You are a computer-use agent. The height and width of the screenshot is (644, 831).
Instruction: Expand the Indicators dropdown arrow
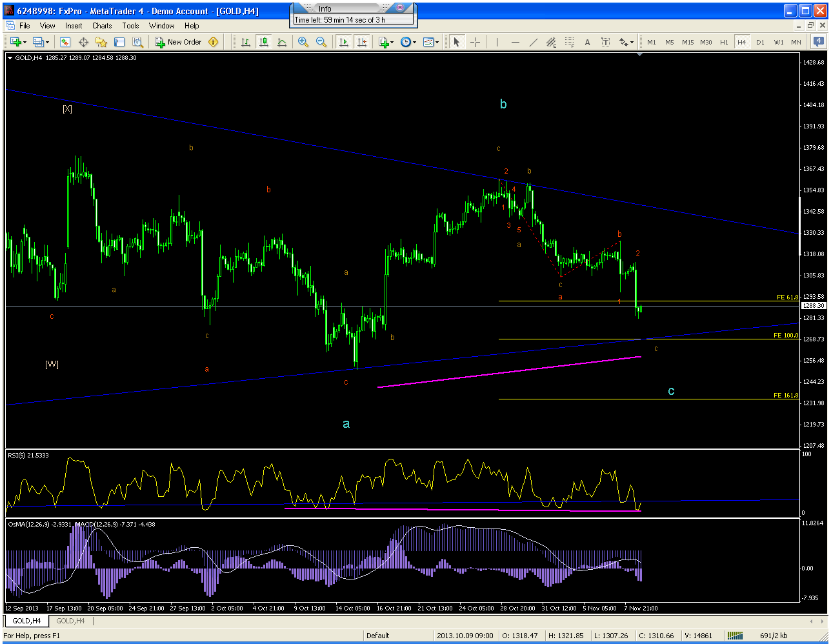point(392,42)
